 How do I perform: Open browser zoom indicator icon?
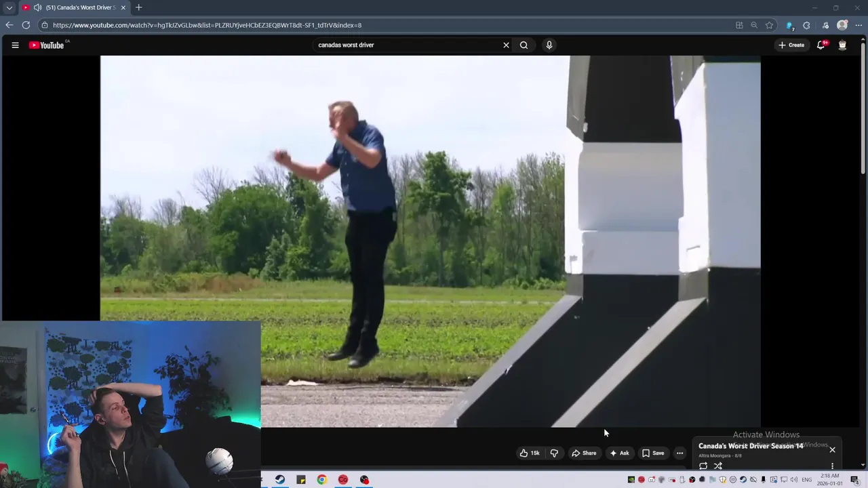(x=754, y=25)
